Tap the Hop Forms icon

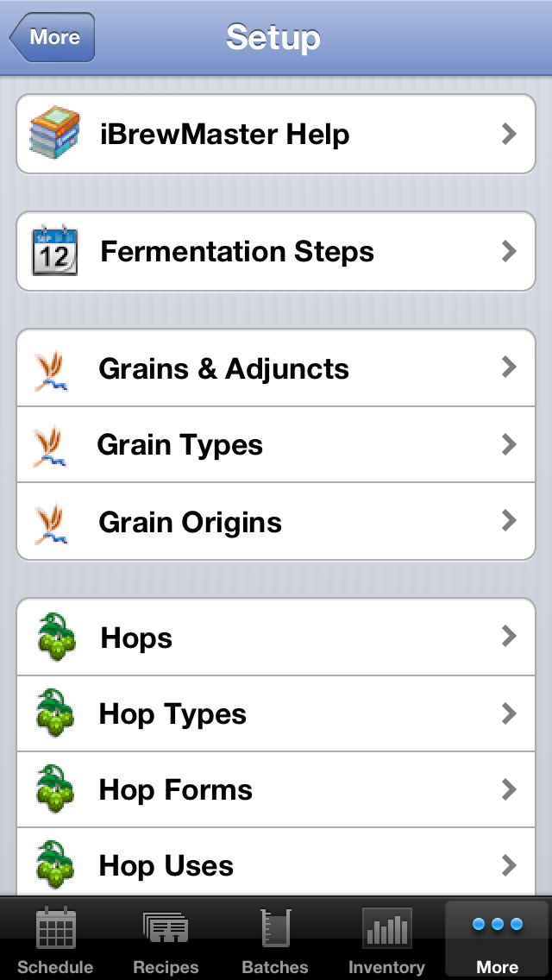coord(56,790)
